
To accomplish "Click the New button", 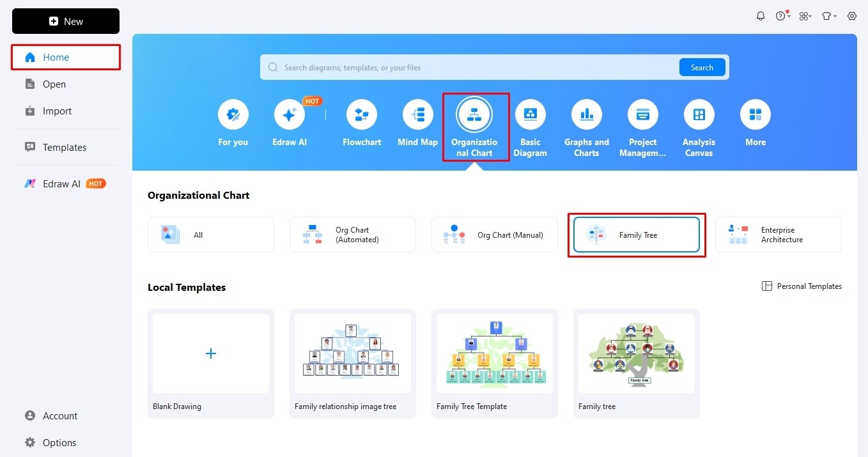I will [66, 21].
